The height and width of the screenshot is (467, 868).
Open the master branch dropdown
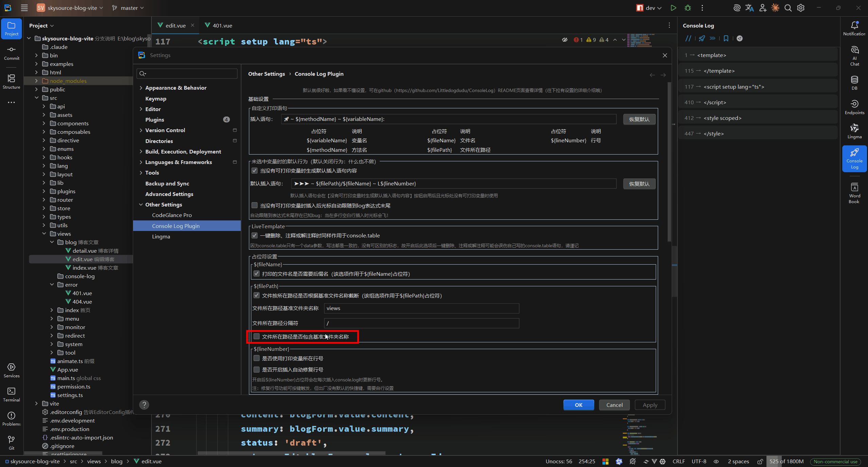(x=128, y=8)
